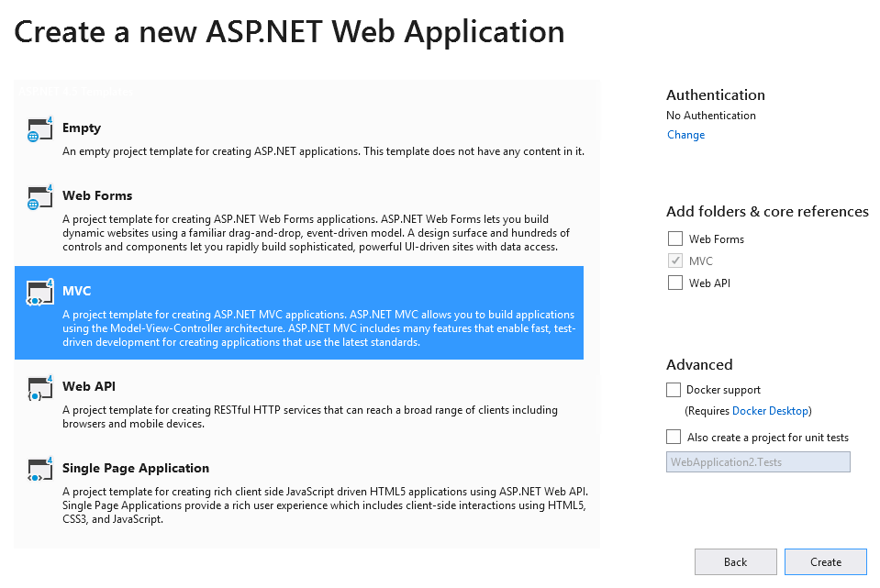
Task: Click the Empty template icon
Action: tap(39, 129)
